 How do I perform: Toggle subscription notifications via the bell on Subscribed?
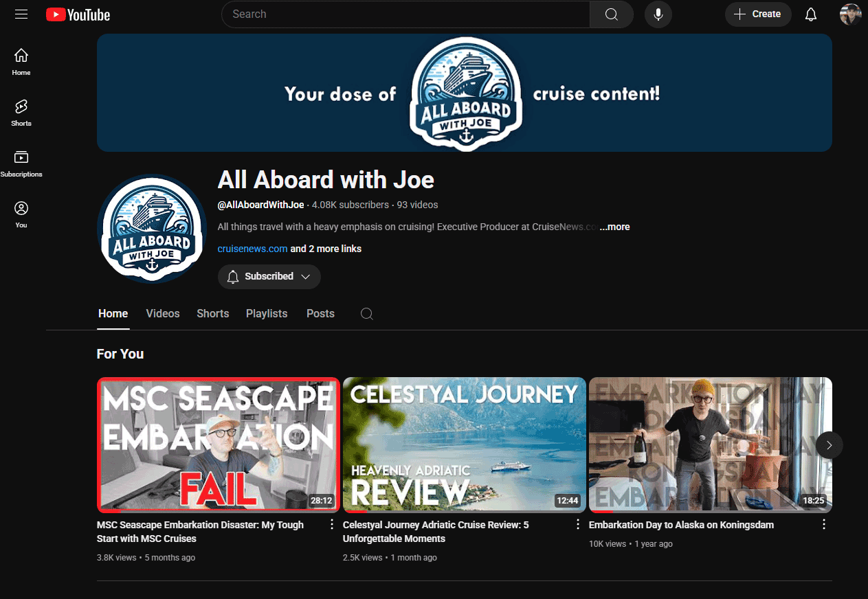[x=234, y=276]
